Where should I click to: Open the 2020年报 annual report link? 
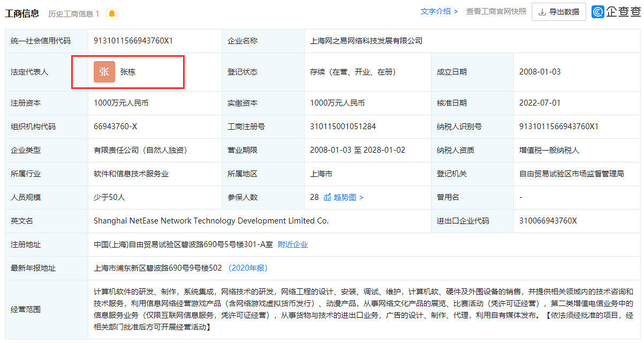coord(249,268)
